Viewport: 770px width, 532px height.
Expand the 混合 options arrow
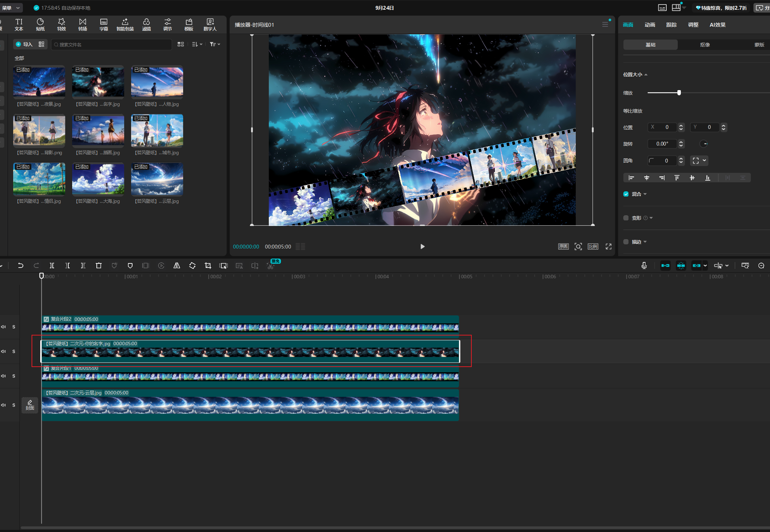pyautogui.click(x=645, y=194)
